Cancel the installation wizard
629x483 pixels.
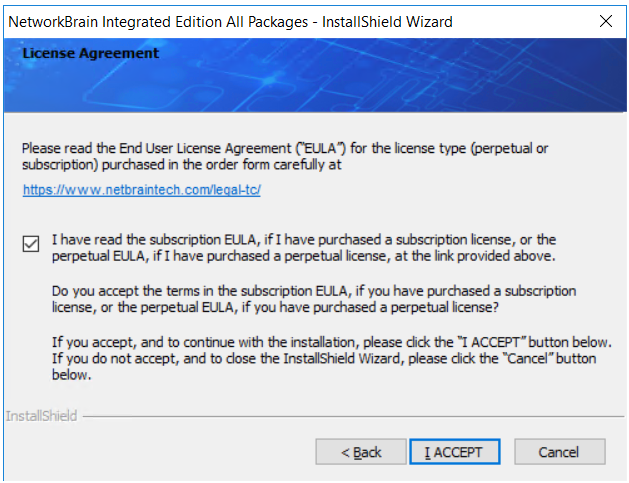(560, 452)
